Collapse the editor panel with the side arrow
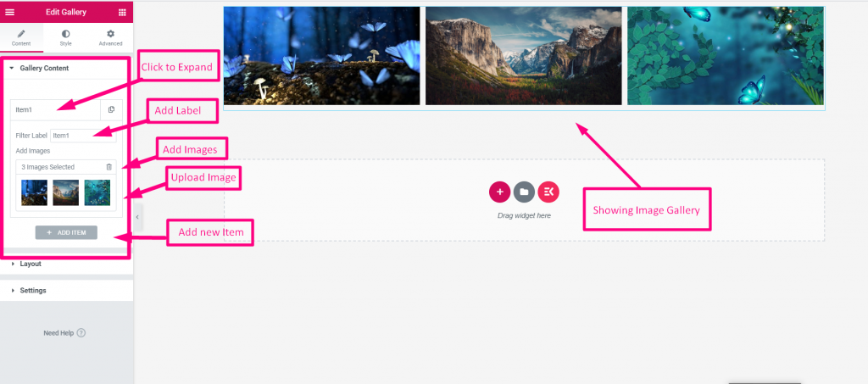The image size is (868, 384). click(137, 217)
